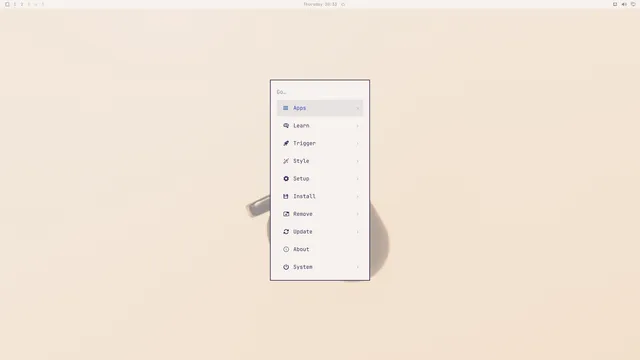Click the Remove icon in the menu

tap(286, 214)
